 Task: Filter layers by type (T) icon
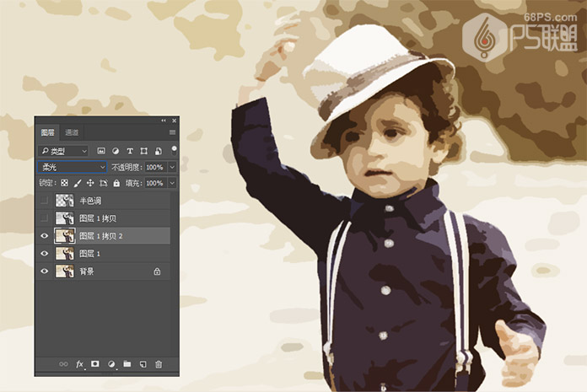click(130, 151)
